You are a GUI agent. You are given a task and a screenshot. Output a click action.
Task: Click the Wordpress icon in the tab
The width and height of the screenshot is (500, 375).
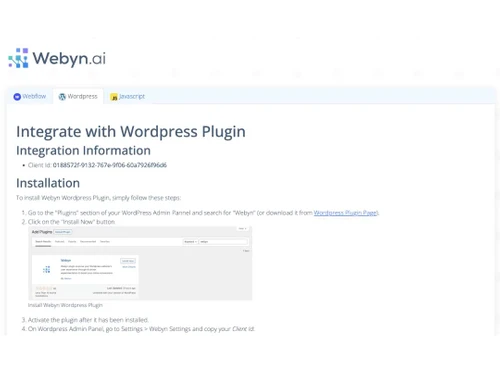coord(62,97)
